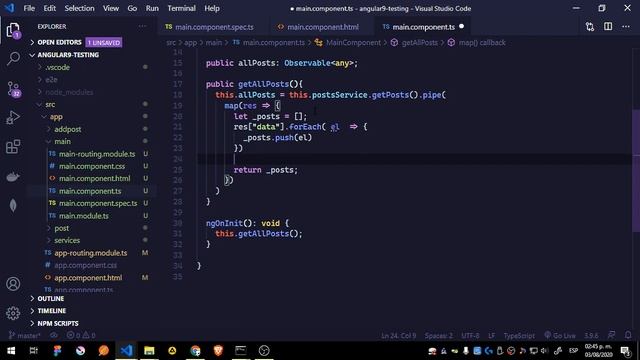Collapse the src folder
640x360 pixels.
click(x=50, y=104)
